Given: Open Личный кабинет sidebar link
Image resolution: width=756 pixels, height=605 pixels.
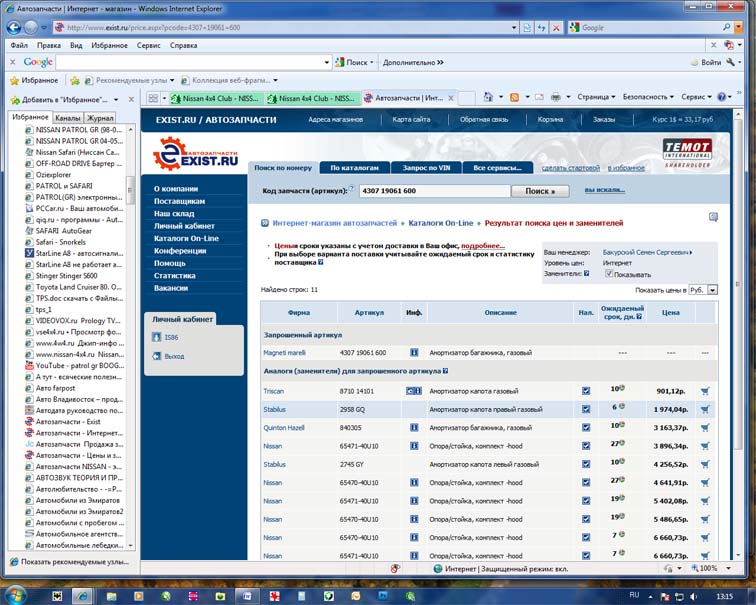Looking at the screenshot, I should coord(184,226).
